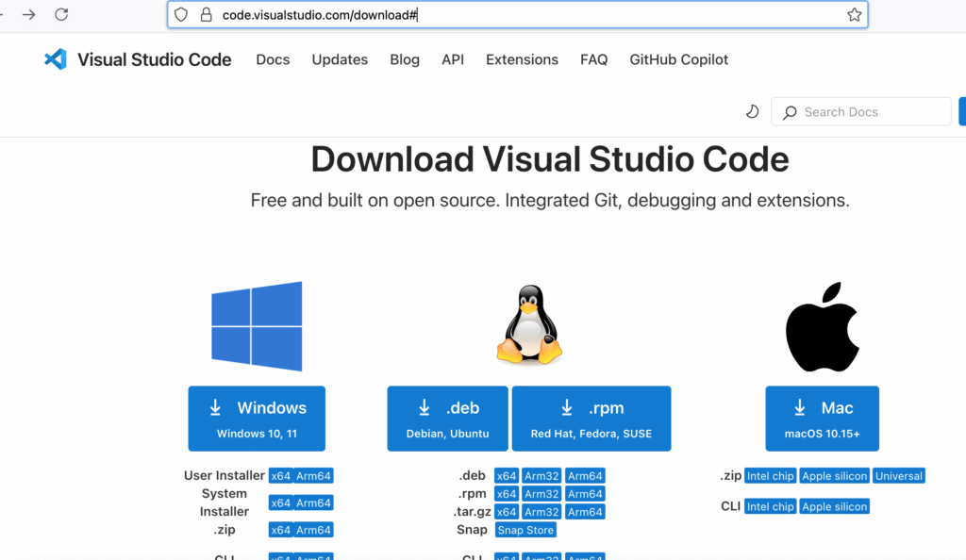Choose Windows User Installer Arm64 link

pyautogui.click(x=314, y=476)
